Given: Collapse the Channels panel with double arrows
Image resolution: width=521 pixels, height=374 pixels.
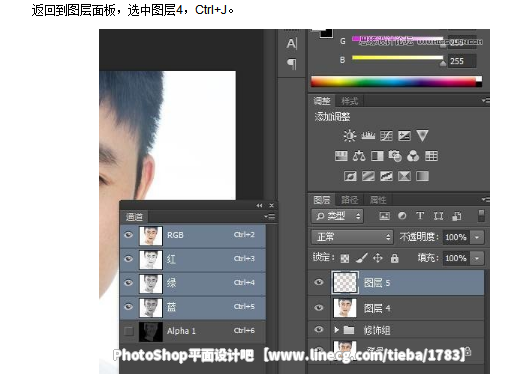Looking at the screenshot, I should [x=259, y=206].
